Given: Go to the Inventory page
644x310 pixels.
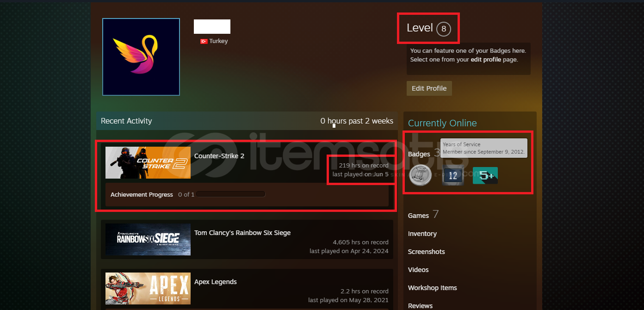Looking at the screenshot, I should tap(422, 234).
